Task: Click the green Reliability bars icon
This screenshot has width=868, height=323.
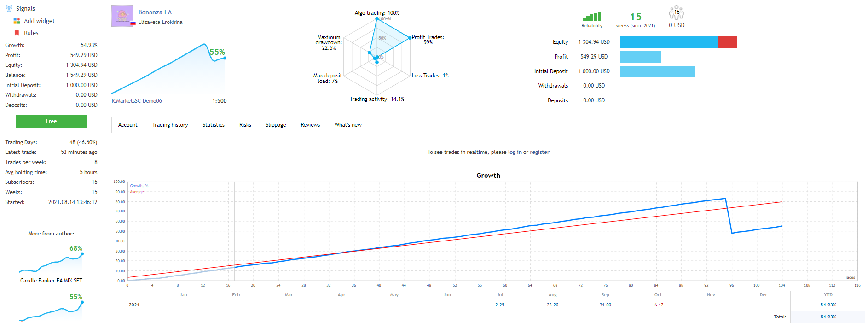Action: coord(592,16)
